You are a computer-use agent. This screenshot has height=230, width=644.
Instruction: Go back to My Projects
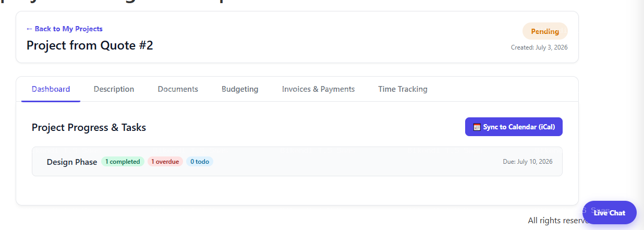click(65, 29)
